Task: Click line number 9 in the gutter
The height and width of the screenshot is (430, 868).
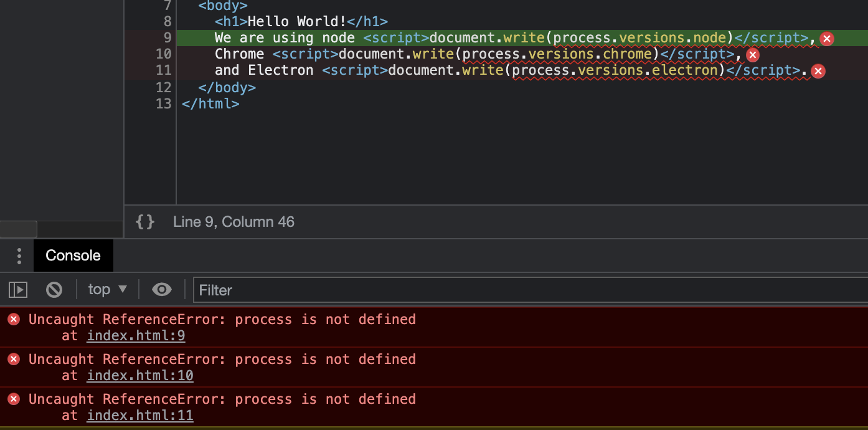Action: pos(167,38)
